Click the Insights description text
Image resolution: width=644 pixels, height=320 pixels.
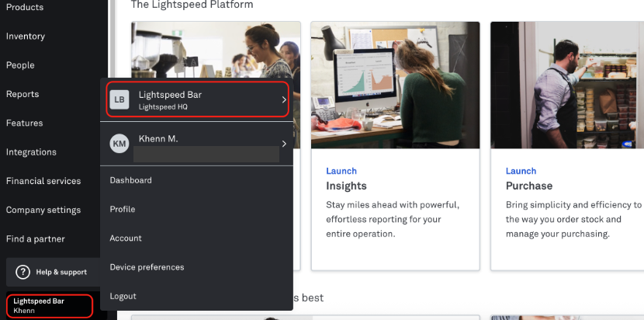pyautogui.click(x=393, y=219)
